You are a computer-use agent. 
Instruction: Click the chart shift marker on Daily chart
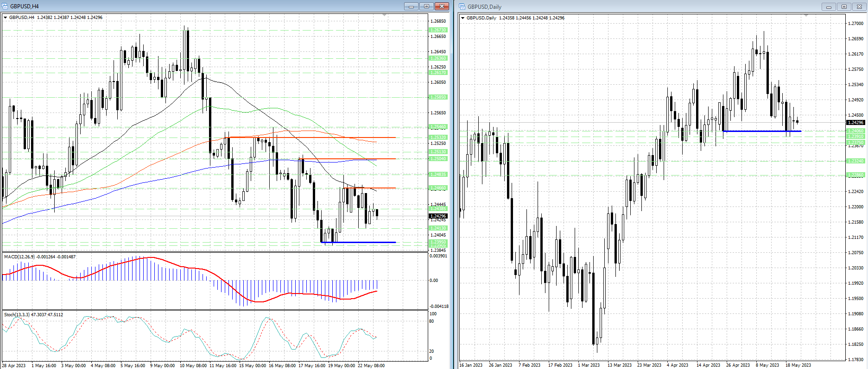pyautogui.click(x=806, y=16)
